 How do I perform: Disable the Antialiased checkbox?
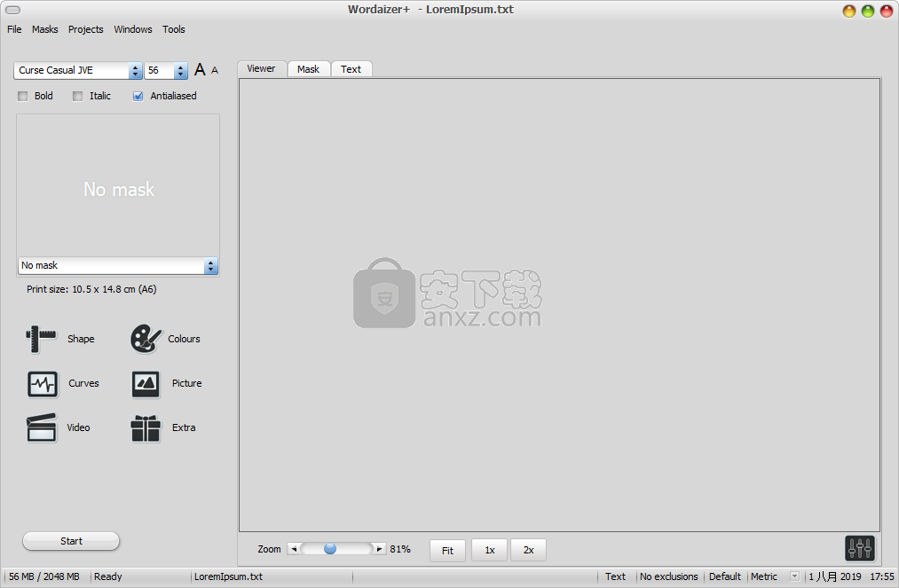click(138, 97)
